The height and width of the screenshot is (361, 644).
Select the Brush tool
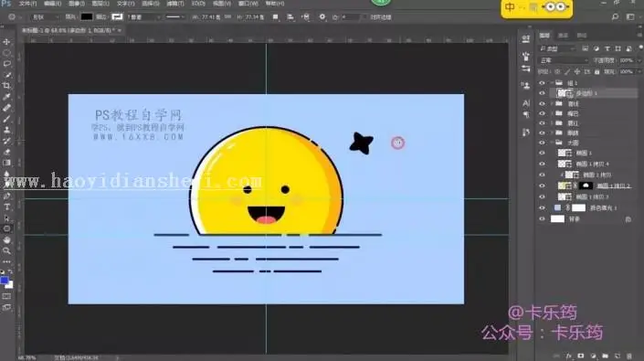tap(6, 119)
